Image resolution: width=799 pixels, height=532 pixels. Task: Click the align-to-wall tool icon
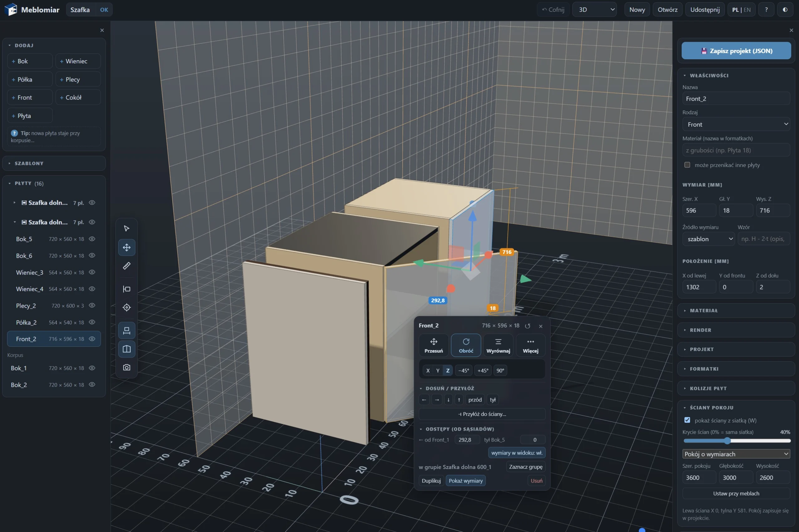pos(126,289)
